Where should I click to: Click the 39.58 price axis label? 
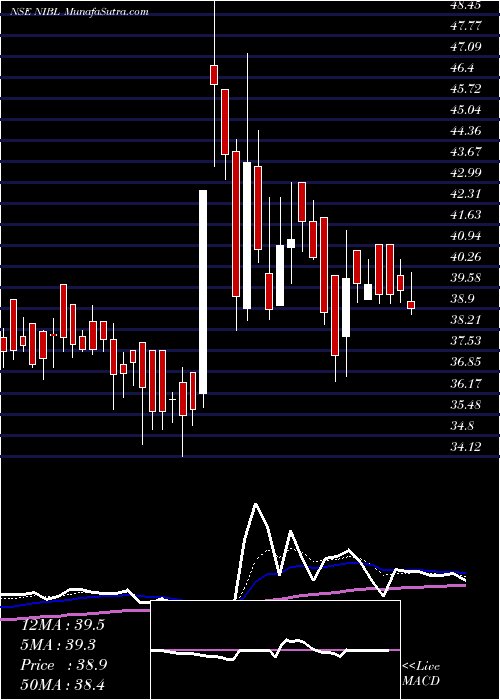(466, 278)
